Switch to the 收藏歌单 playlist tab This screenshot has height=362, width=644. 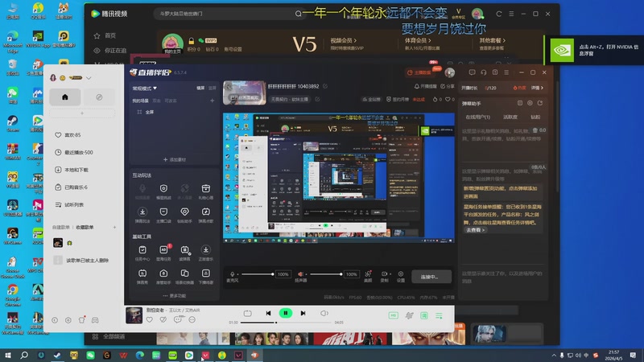pyautogui.click(x=85, y=227)
